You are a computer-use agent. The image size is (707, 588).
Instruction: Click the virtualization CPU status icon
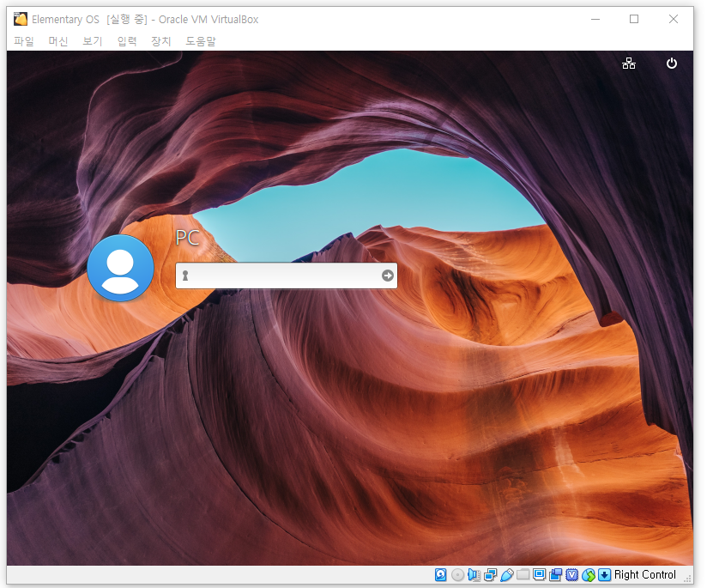571,574
